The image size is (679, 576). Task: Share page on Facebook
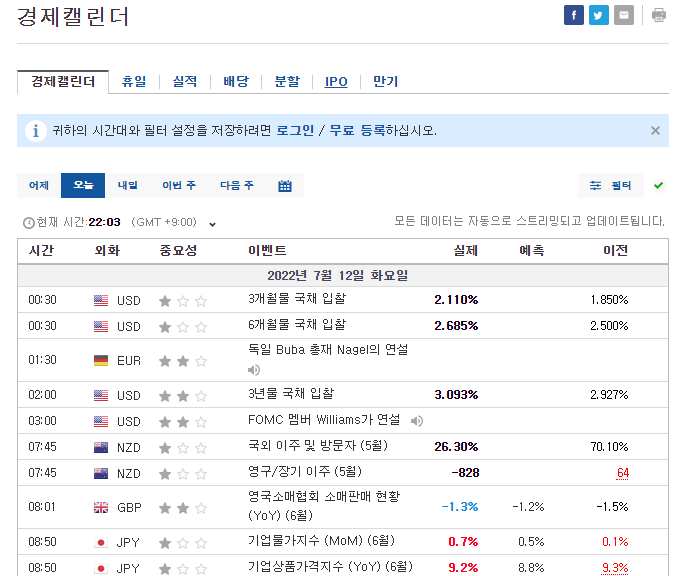point(574,15)
